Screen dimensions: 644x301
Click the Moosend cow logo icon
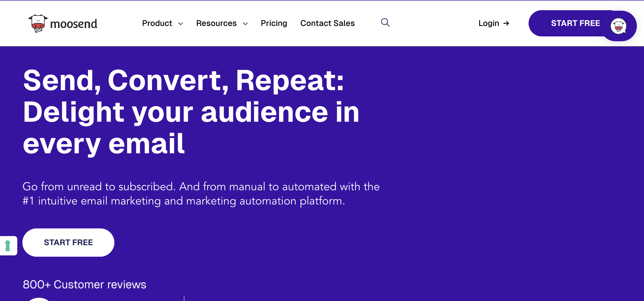coord(38,23)
